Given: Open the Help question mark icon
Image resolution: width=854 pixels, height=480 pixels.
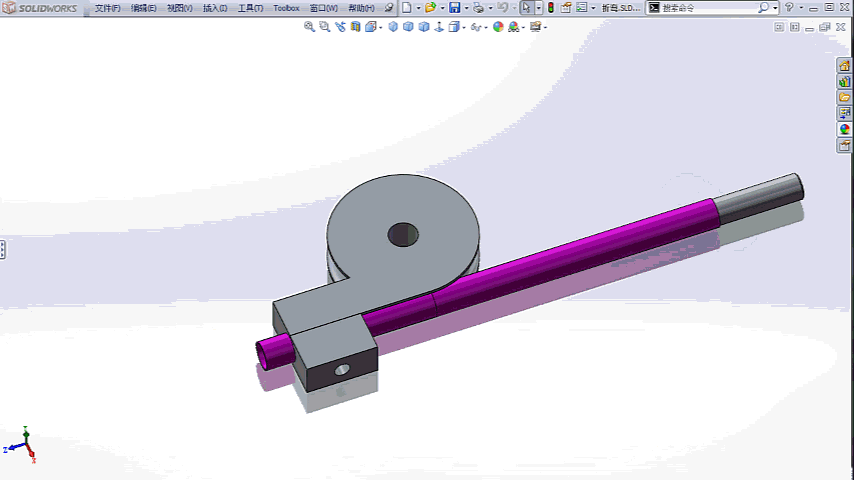Looking at the screenshot, I should tap(789, 8).
